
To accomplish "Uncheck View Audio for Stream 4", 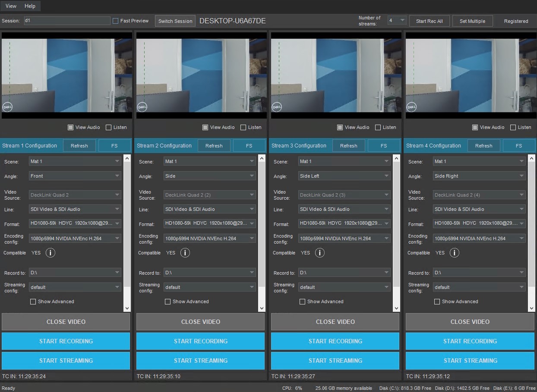I will tap(475, 127).
